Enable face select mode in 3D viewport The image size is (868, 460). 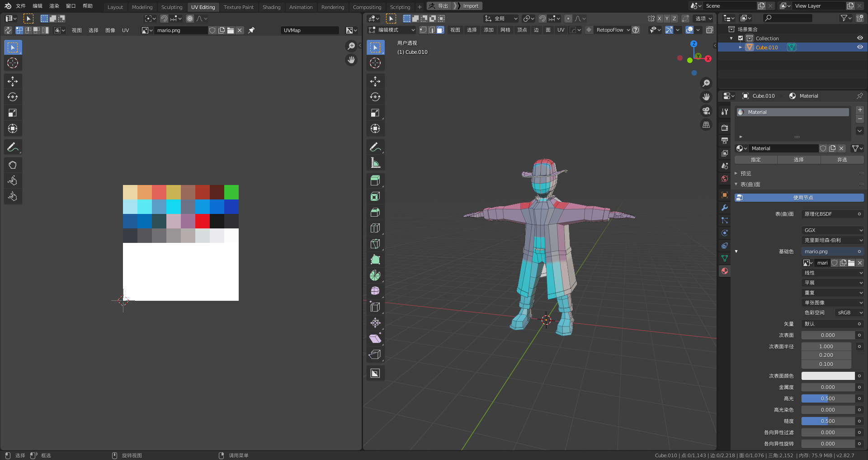coord(441,30)
